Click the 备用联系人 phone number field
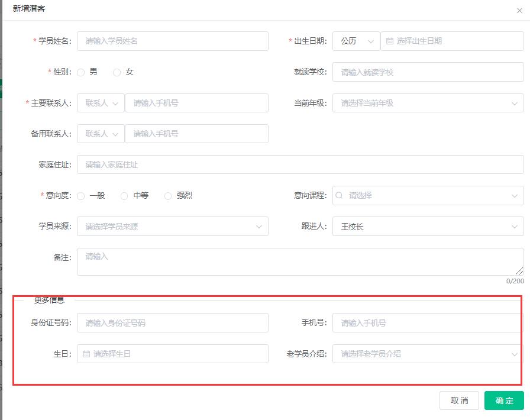530x420 pixels. click(196, 134)
